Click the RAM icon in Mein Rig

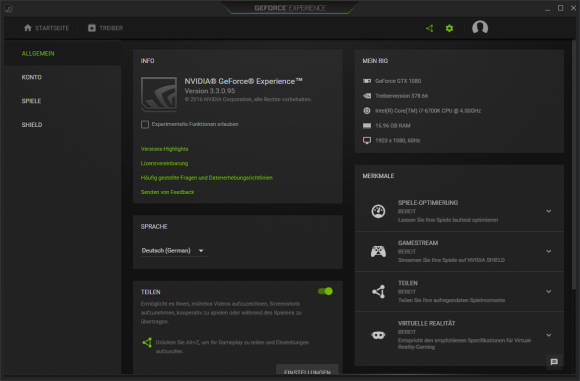coord(367,126)
